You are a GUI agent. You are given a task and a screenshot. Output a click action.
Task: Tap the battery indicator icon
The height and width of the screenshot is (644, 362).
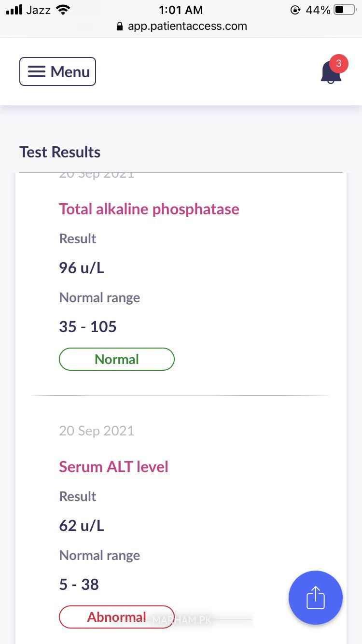[x=344, y=10]
